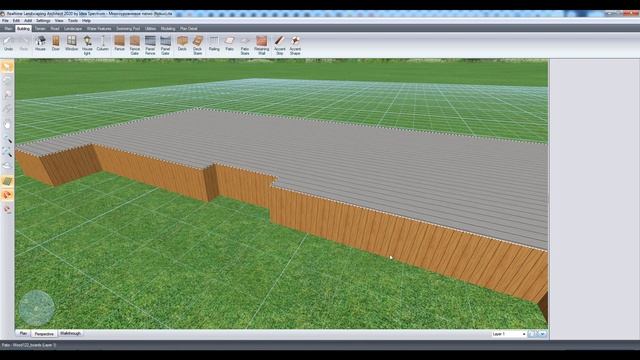Activate the hand pan tool in left sidebar
The image size is (640, 360).
(7, 124)
